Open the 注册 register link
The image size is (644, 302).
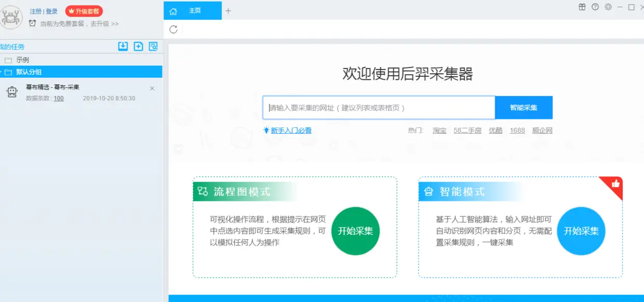(x=35, y=11)
